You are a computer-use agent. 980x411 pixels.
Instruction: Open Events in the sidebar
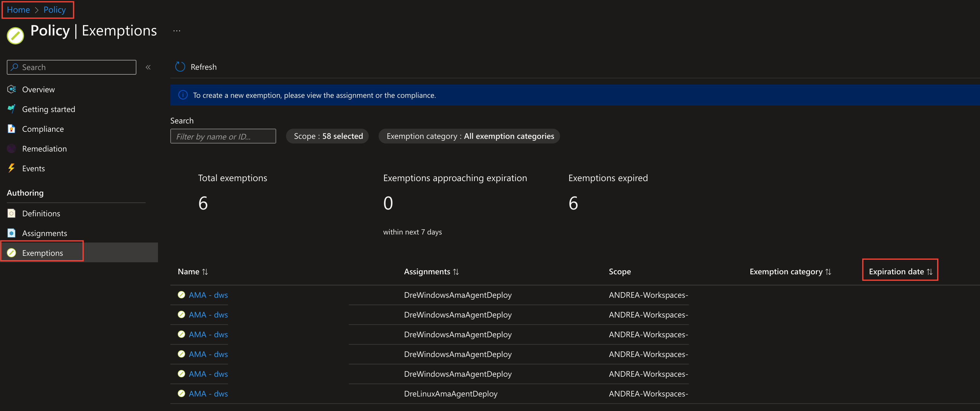pyautogui.click(x=33, y=168)
